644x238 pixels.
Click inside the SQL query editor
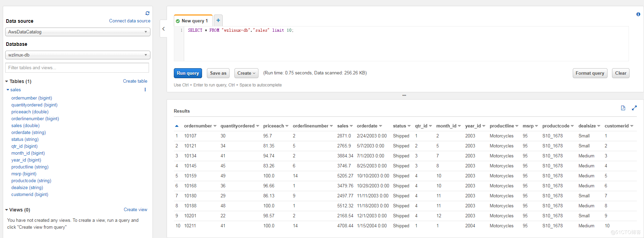(x=406, y=44)
